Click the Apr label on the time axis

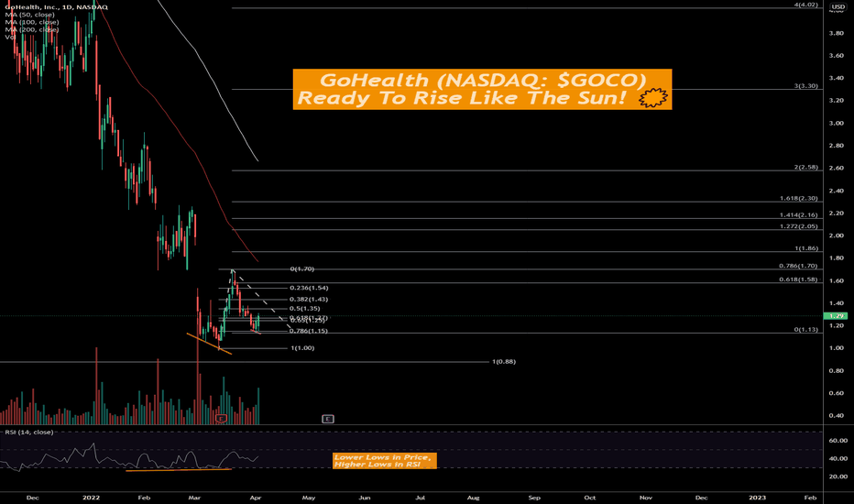tap(255, 498)
